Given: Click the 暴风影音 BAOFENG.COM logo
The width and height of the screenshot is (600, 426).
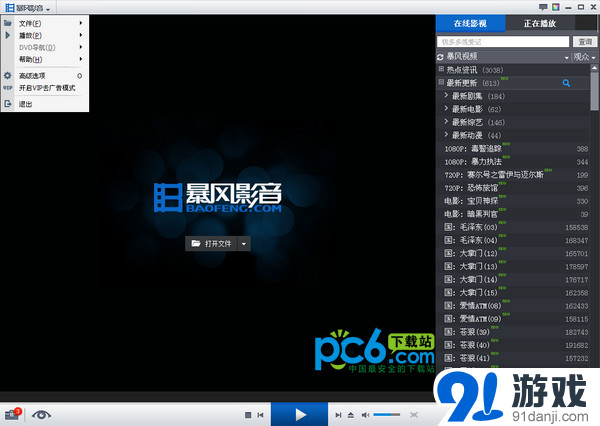Looking at the screenshot, I should coord(218,197).
